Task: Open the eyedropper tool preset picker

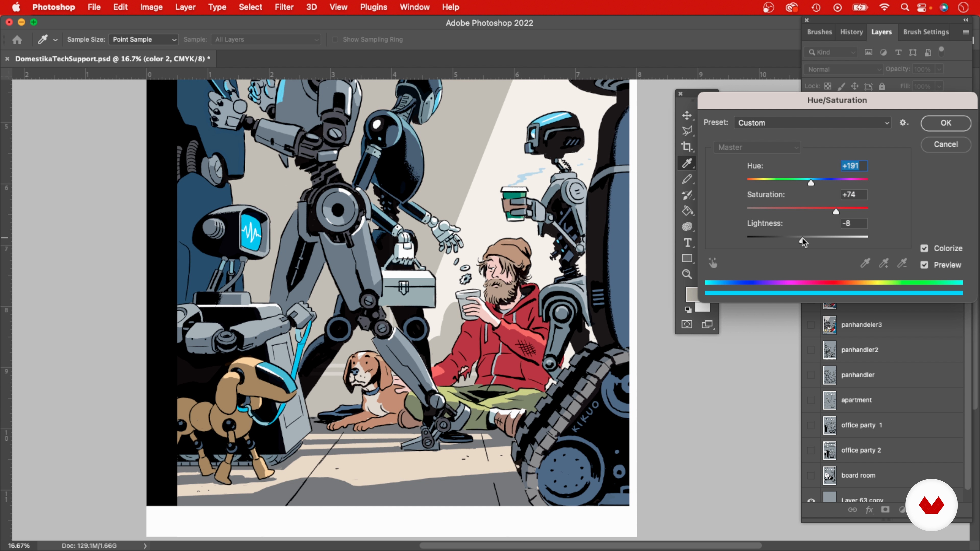Action: (55, 40)
